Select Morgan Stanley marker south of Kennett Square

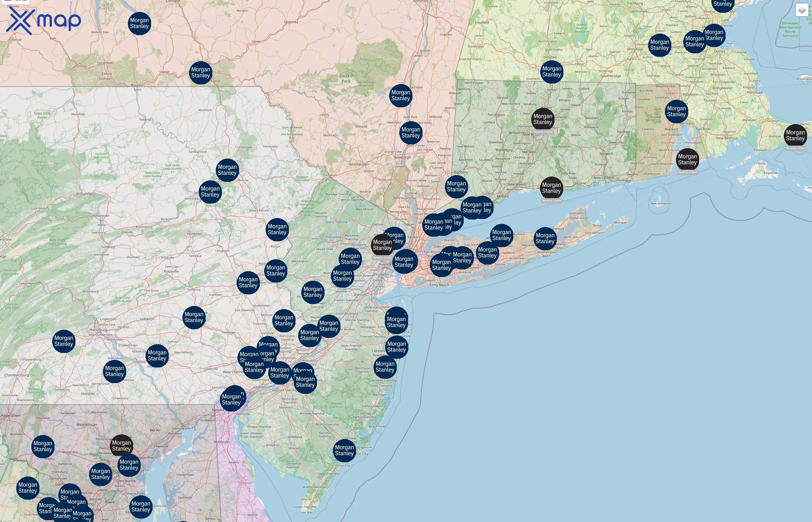(231, 400)
